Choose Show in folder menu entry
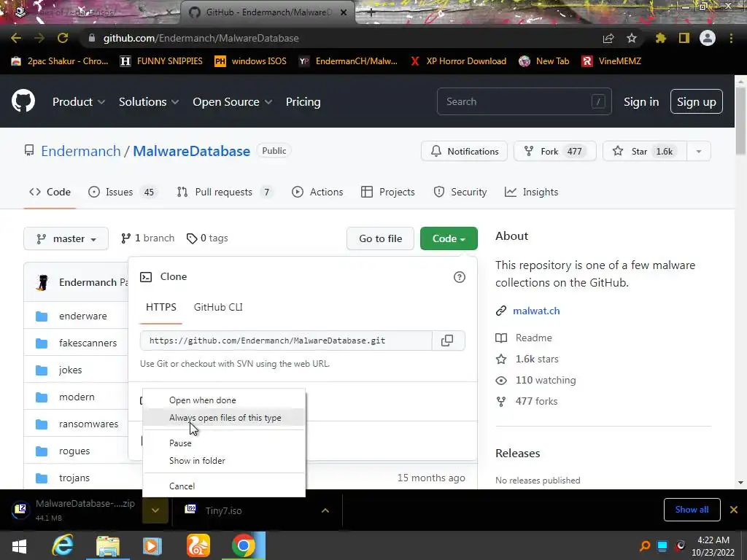The height and width of the screenshot is (560, 747). [224, 461]
